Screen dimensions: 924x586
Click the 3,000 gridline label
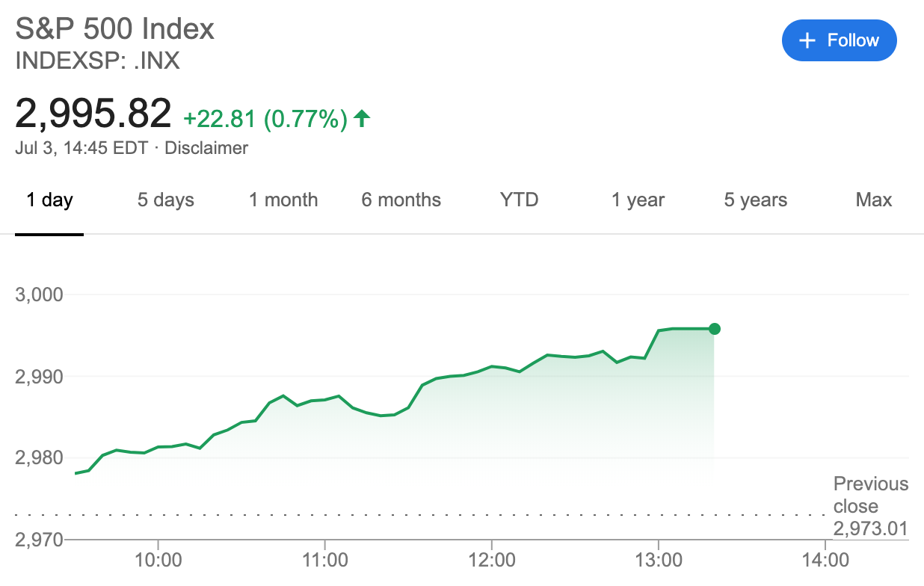click(40, 294)
